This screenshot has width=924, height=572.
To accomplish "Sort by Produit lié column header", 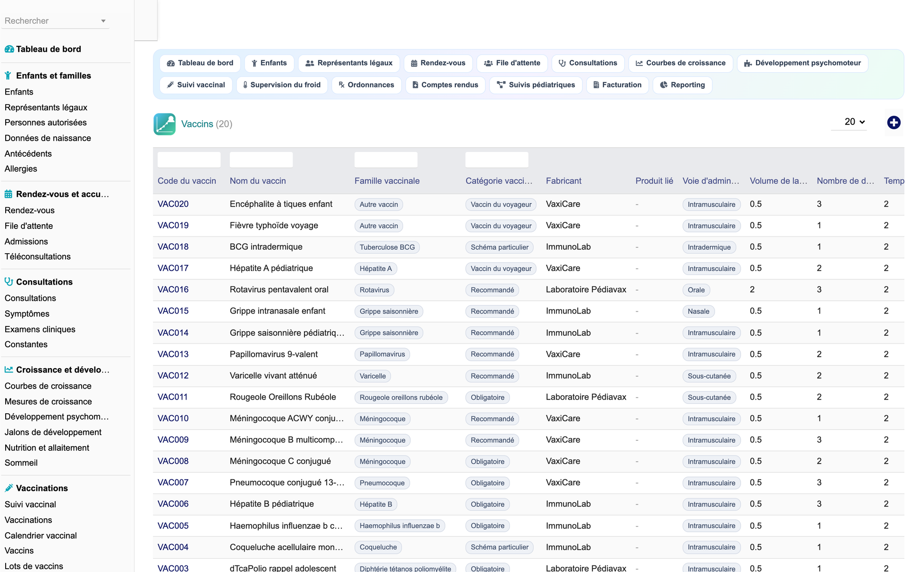I will (x=654, y=181).
